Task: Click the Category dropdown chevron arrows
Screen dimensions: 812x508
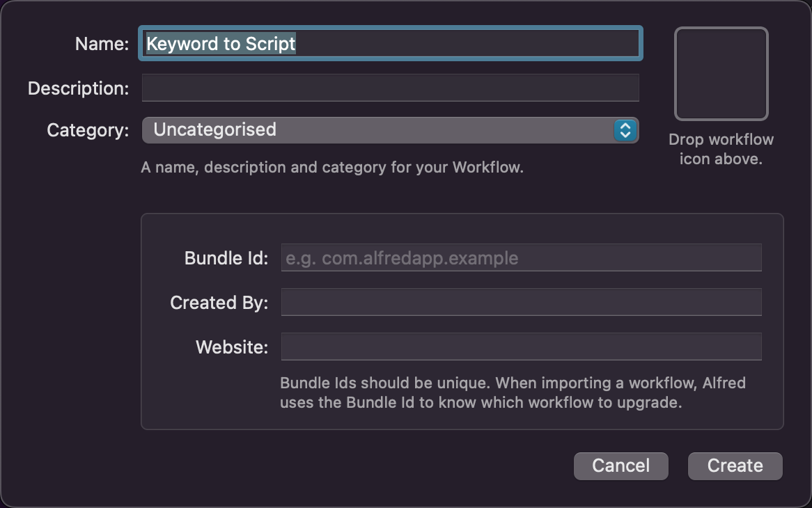Action: coord(625,130)
